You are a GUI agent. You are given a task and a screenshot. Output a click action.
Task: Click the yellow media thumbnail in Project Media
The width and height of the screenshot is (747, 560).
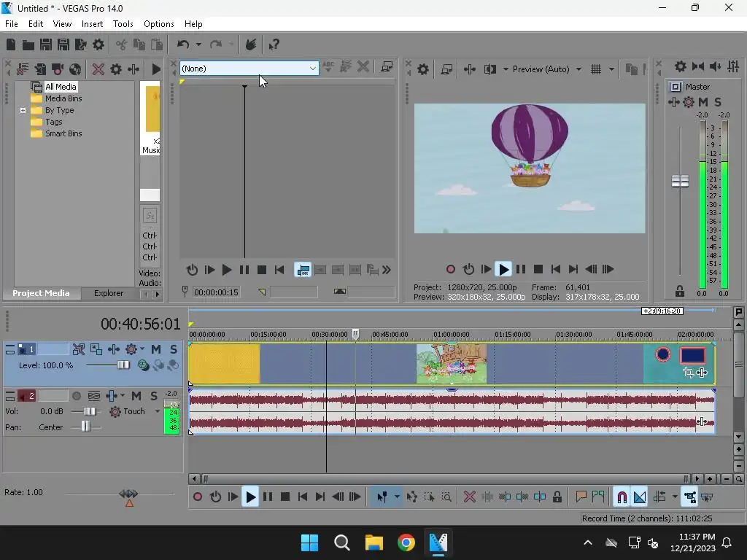pyautogui.click(x=152, y=109)
